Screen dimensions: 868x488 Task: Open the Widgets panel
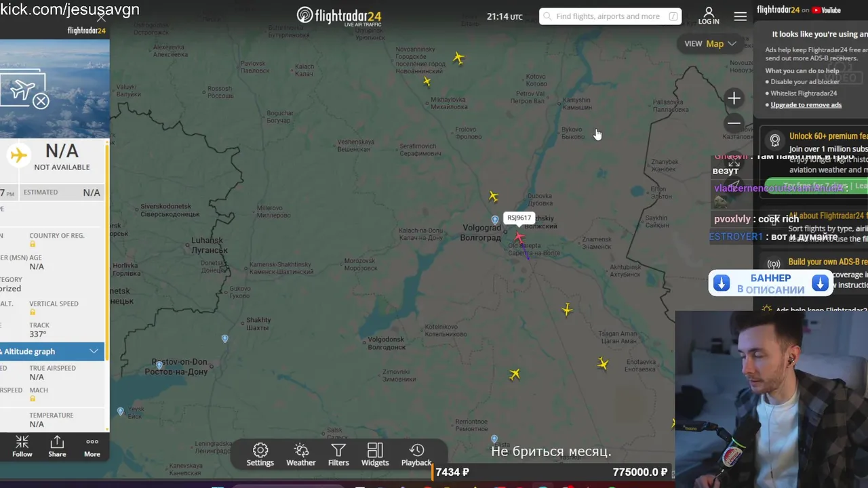pos(375,455)
